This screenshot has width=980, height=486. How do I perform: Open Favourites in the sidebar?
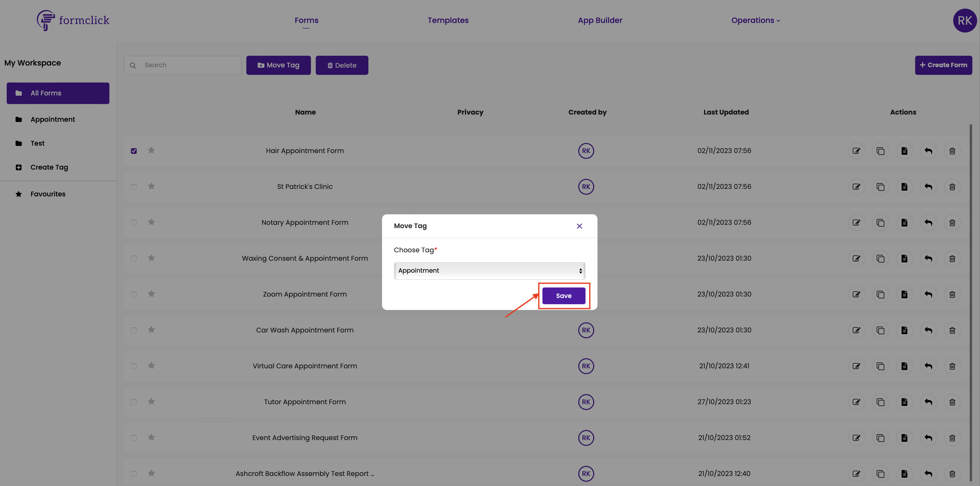(x=48, y=194)
